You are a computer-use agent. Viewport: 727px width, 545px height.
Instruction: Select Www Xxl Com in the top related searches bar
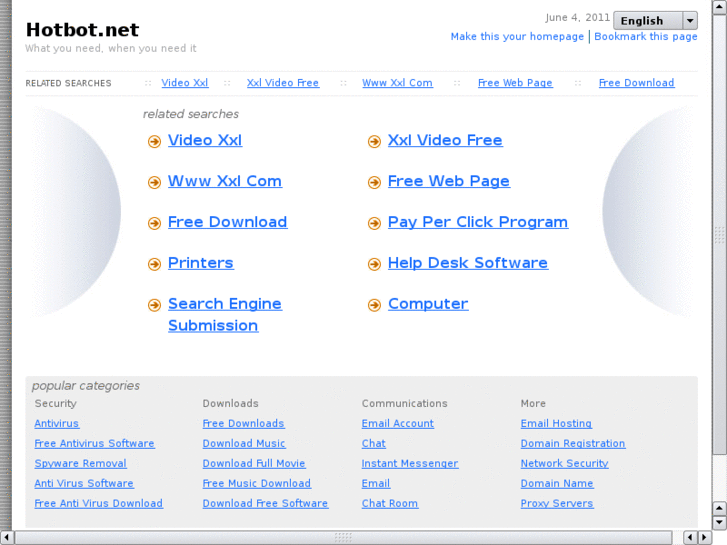[397, 83]
